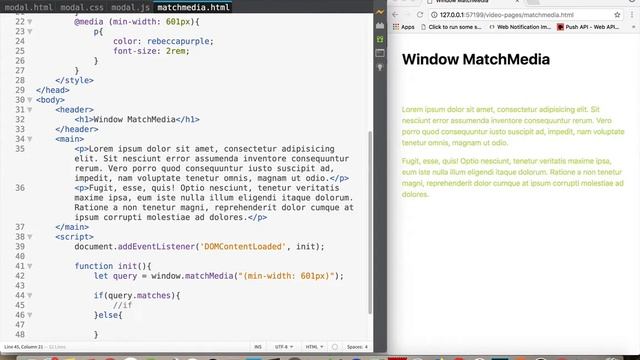This screenshot has height=360, width=640.
Task: Start Live Preview with the lightning bolt icon
Action: coord(380,12)
